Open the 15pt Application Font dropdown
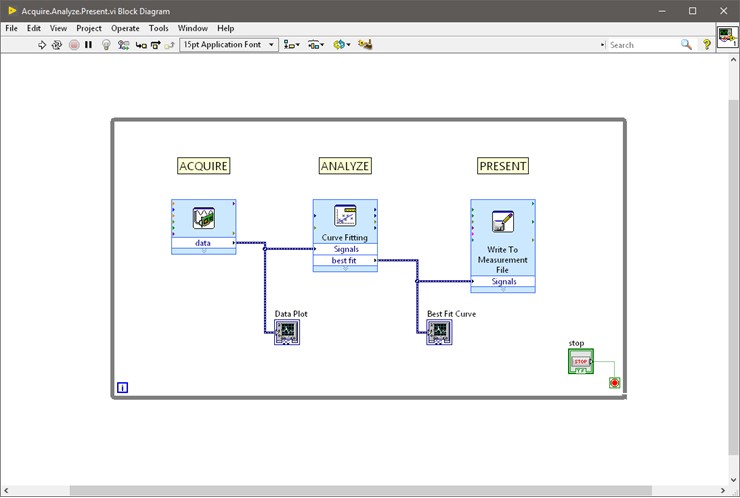The image size is (740, 498). [229, 45]
